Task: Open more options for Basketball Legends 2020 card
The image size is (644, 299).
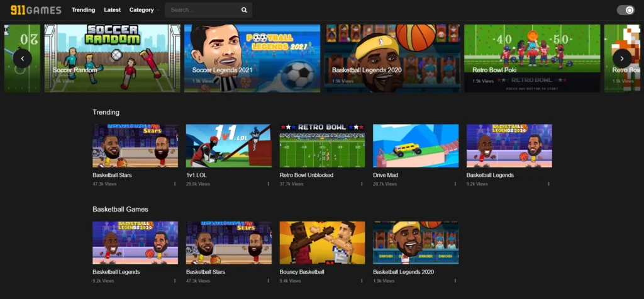Action: 455,281
